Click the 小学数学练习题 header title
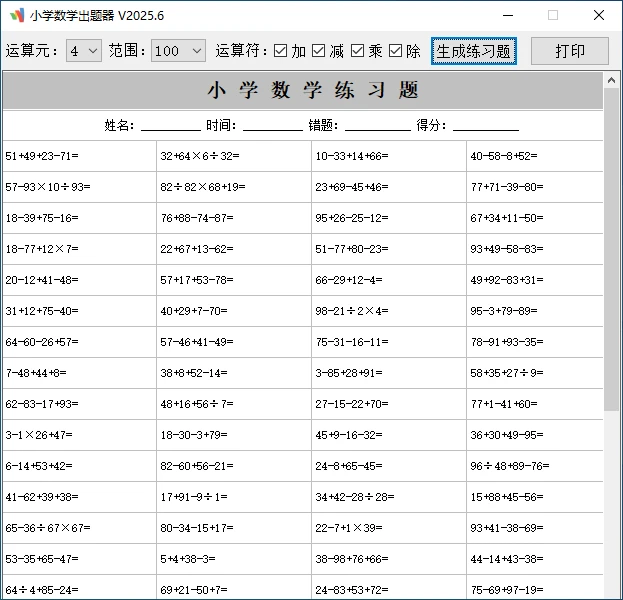 (x=312, y=91)
